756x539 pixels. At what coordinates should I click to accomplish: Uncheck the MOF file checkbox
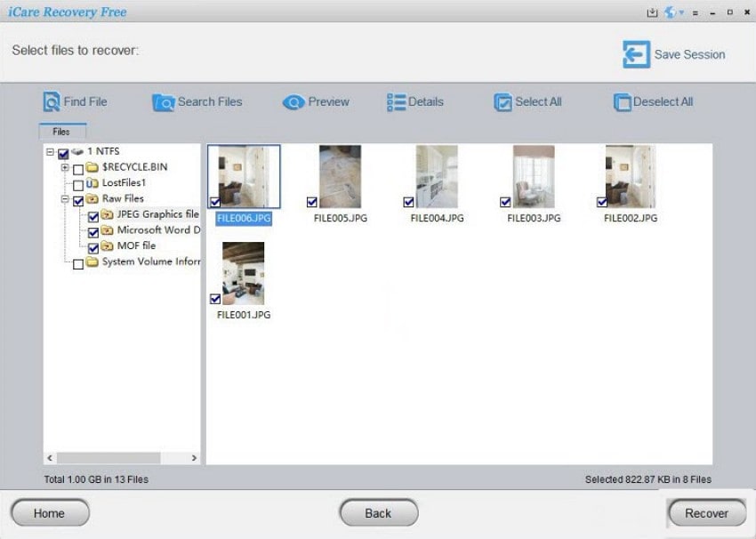[93, 248]
